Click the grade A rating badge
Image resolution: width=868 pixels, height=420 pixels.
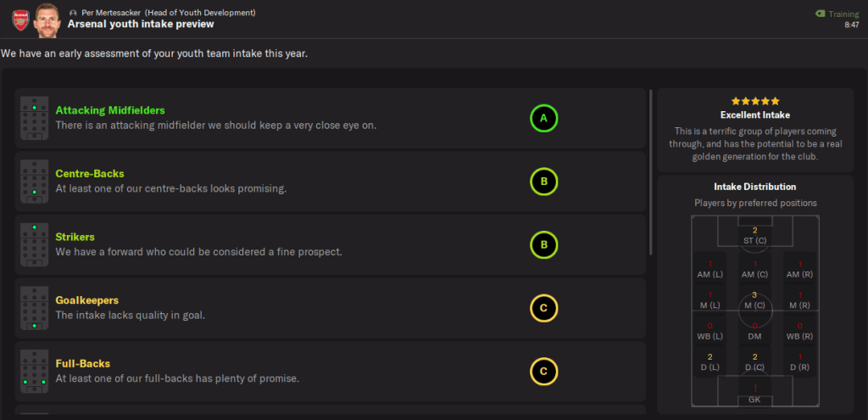pos(543,119)
